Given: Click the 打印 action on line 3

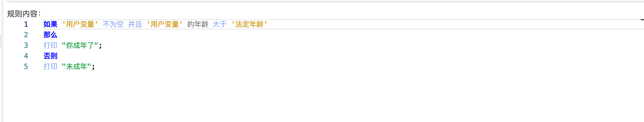Looking at the screenshot, I should click(x=50, y=45).
